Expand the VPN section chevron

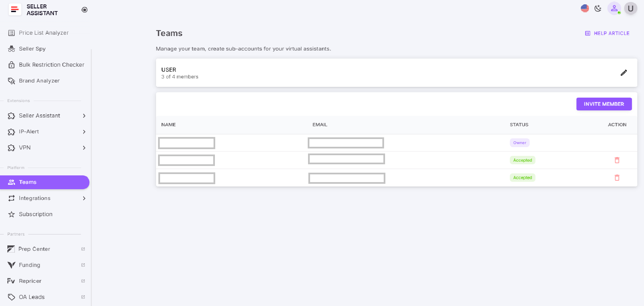pos(84,148)
